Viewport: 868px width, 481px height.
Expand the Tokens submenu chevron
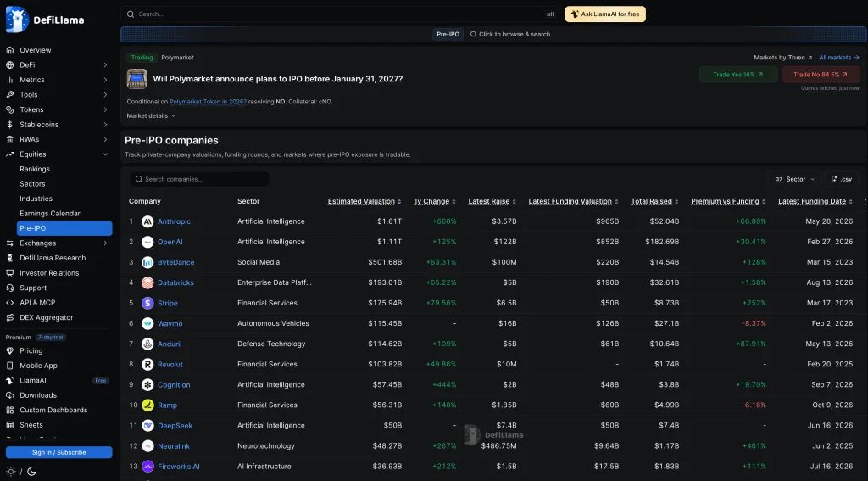(105, 109)
